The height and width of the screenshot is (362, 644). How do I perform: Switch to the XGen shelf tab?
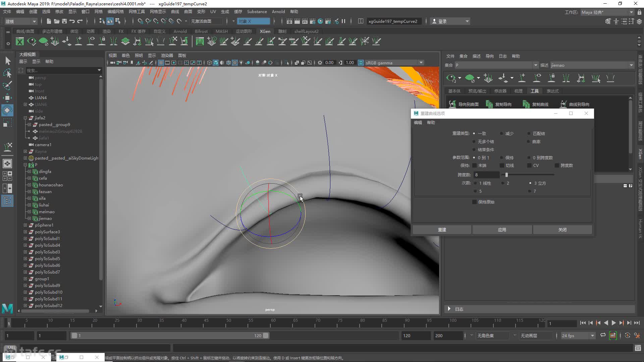click(265, 31)
